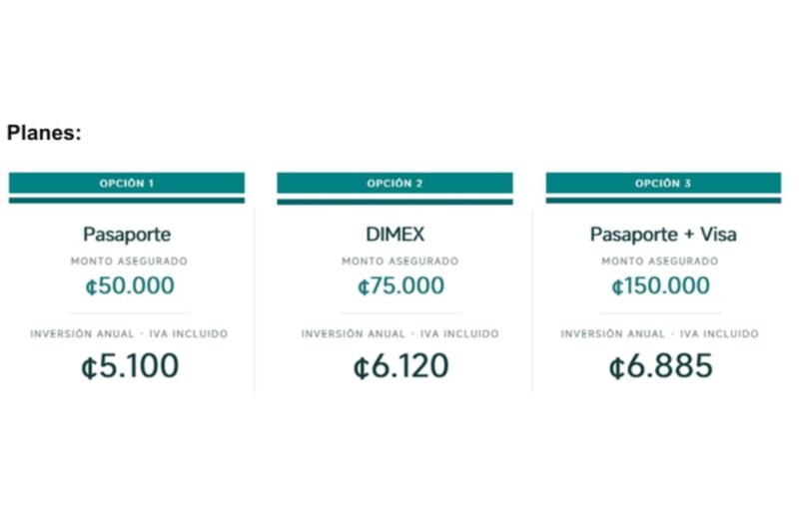
Task: Select the OPCIÓN 3 header banner
Action: [663, 183]
